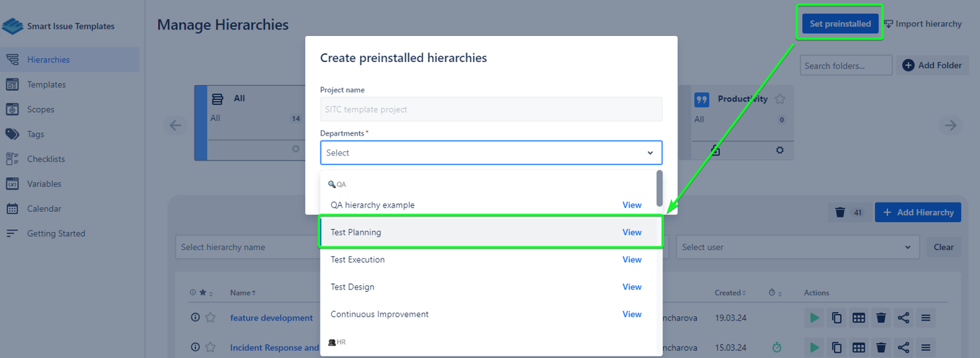The height and width of the screenshot is (358, 980).
Task: Click the share icon in feature development row
Action: [904, 318]
